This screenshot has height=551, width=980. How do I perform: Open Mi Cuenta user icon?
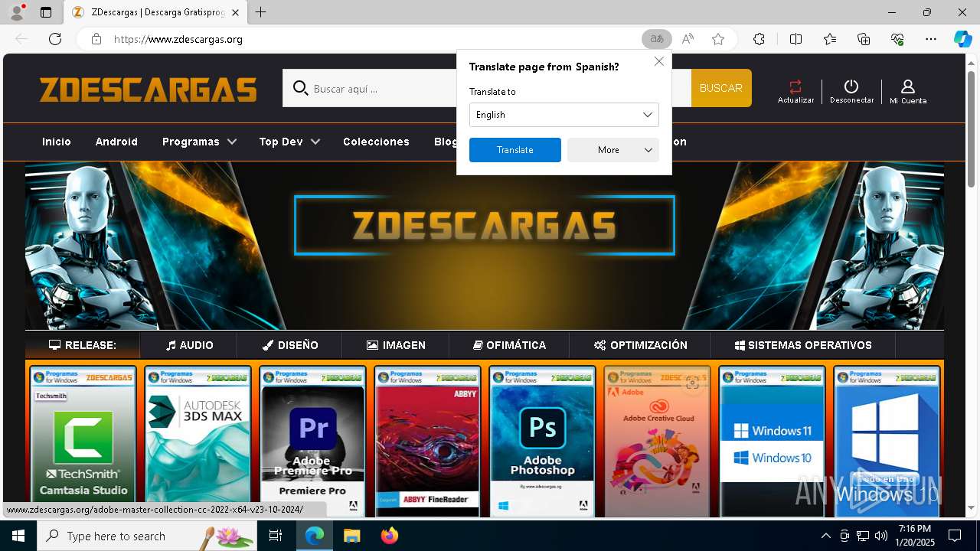pyautogui.click(x=908, y=86)
